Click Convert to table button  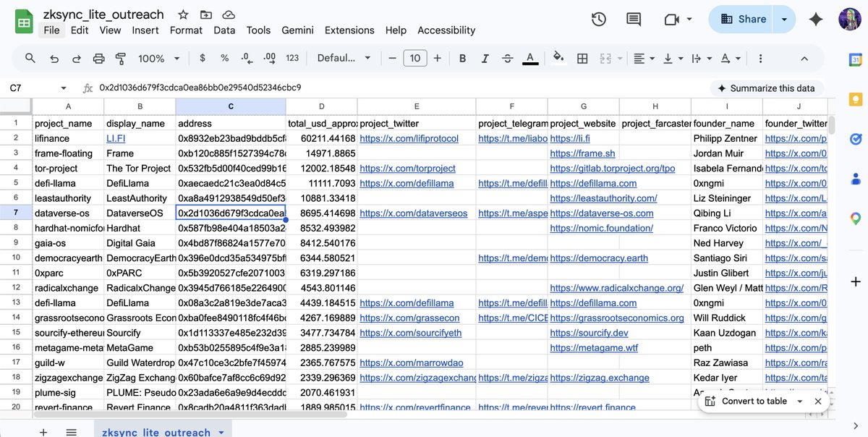[747, 401]
